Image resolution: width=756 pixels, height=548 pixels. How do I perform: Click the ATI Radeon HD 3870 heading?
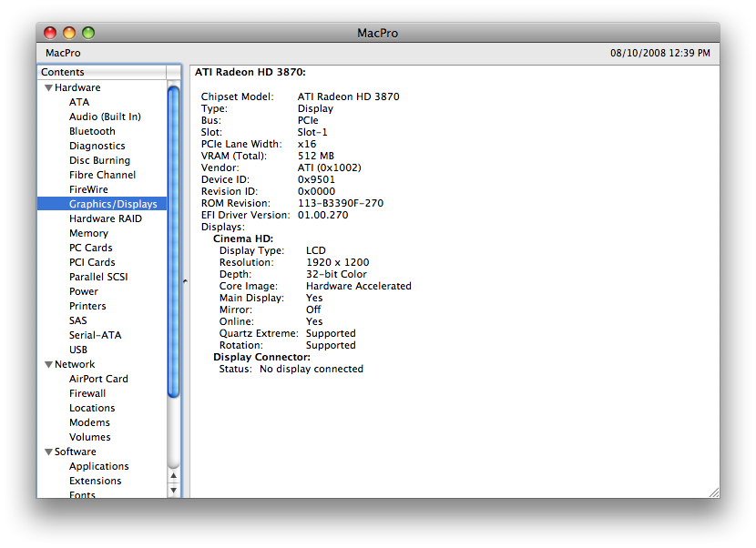coord(250,72)
